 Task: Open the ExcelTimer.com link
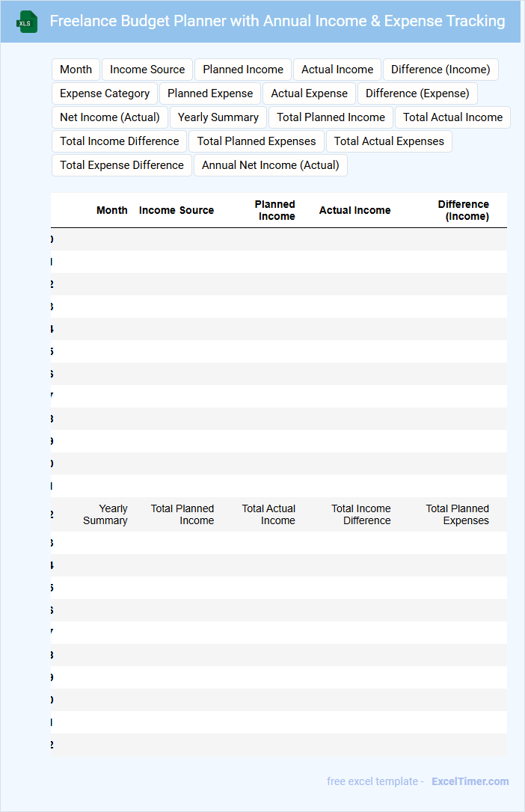pyautogui.click(x=470, y=781)
